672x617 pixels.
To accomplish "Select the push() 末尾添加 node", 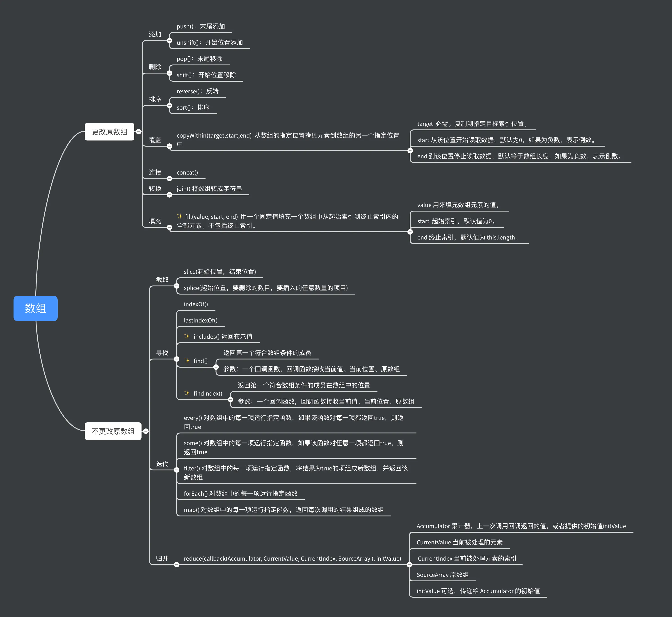I will 201,26.
